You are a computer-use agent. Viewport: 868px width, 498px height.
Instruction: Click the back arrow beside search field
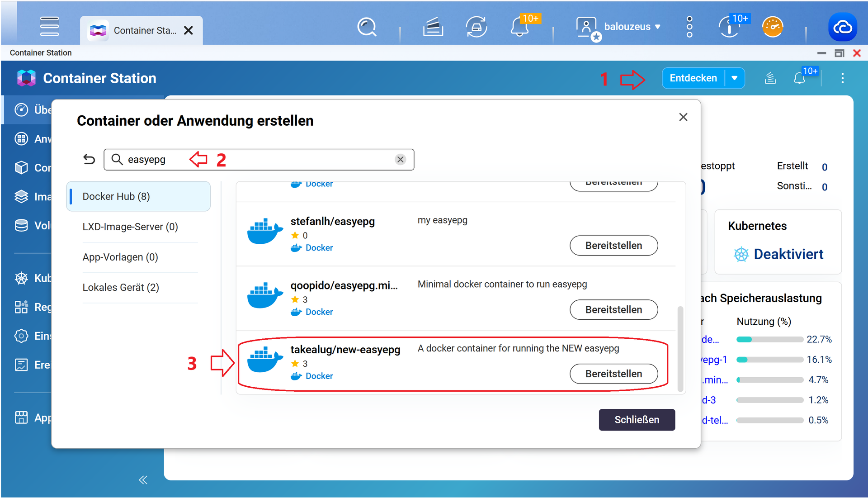coord(89,159)
